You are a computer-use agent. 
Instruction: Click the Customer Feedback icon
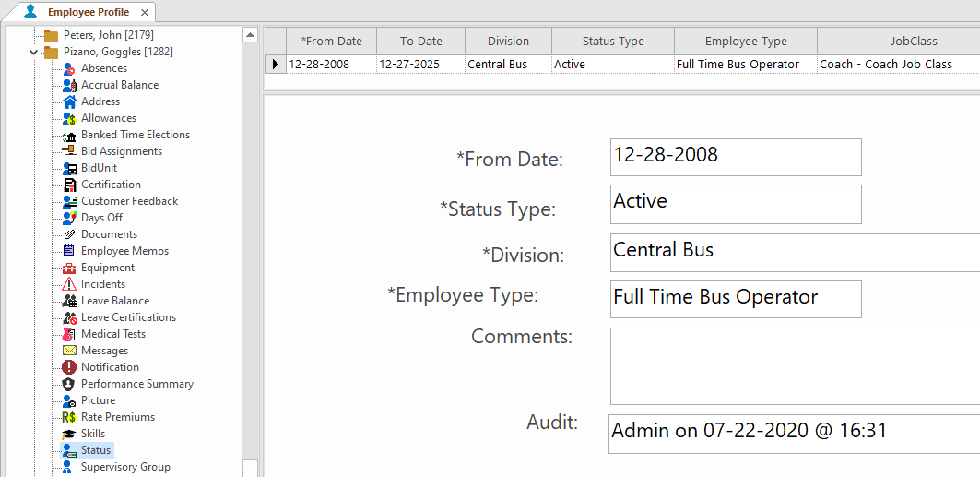coord(69,201)
